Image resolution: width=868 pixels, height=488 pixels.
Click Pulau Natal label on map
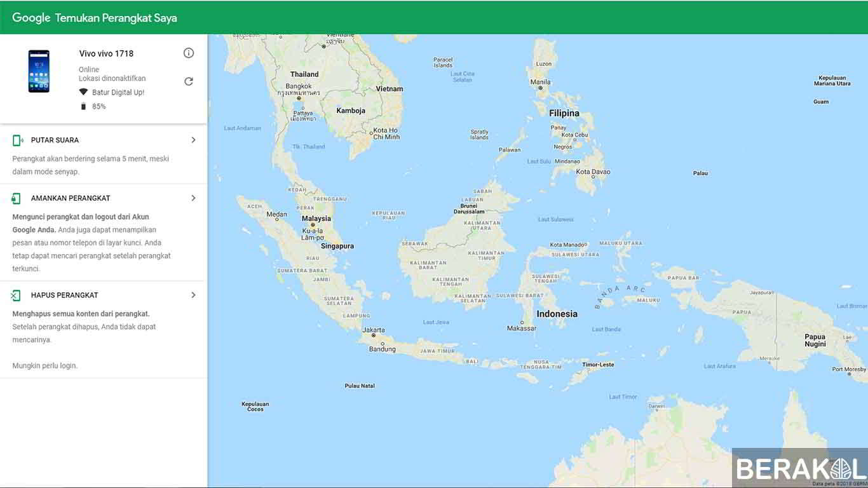[360, 386]
